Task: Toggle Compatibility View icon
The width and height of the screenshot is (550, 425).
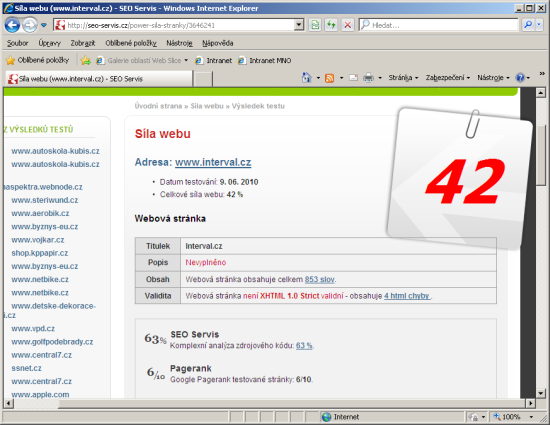Action: (x=315, y=25)
